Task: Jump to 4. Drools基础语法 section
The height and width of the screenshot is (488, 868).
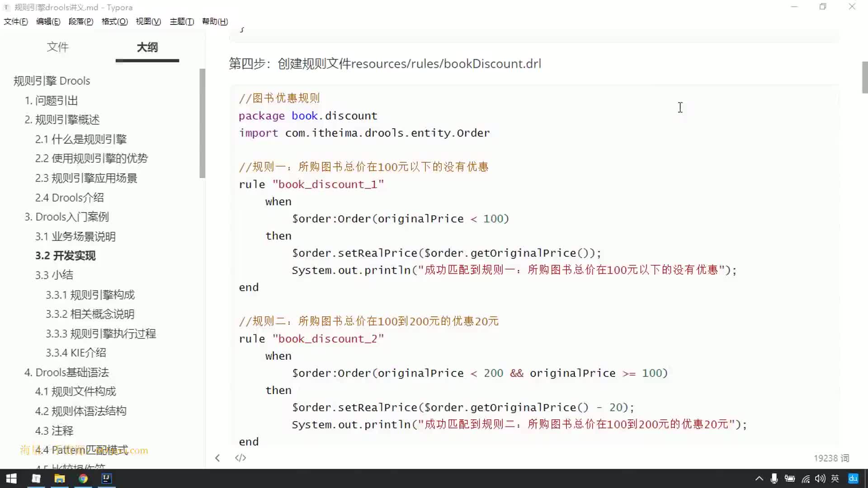Action: (x=66, y=372)
